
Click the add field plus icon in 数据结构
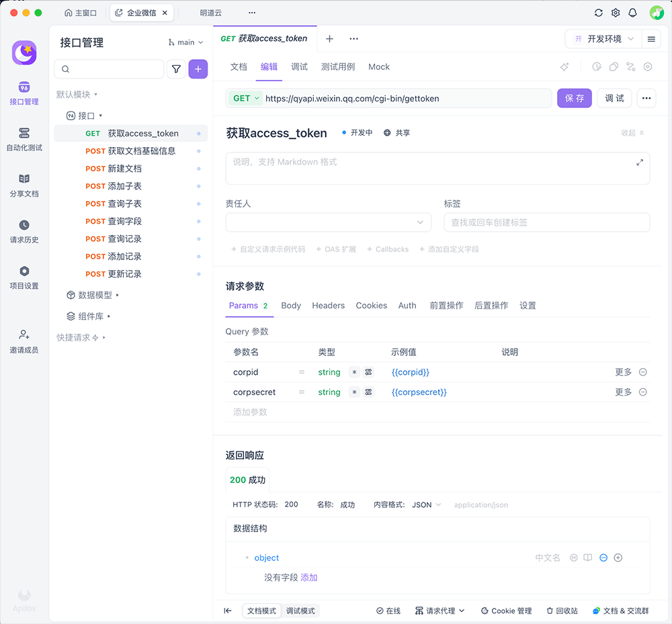[x=618, y=558]
